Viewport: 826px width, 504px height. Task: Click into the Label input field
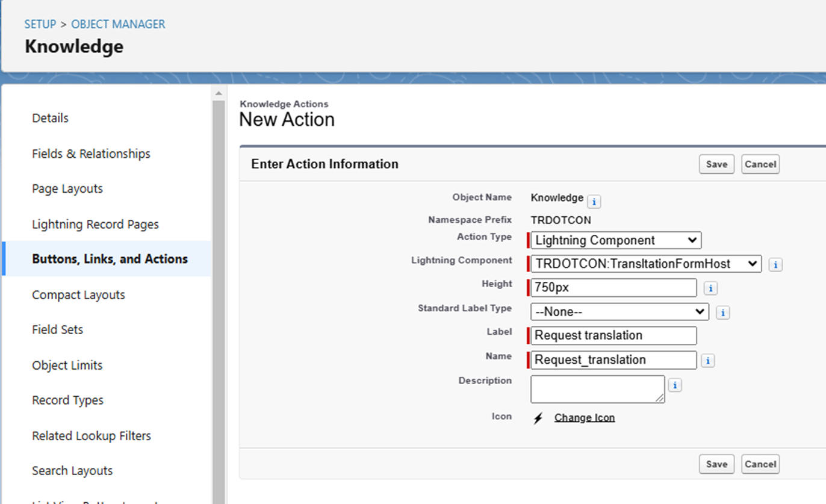(613, 335)
